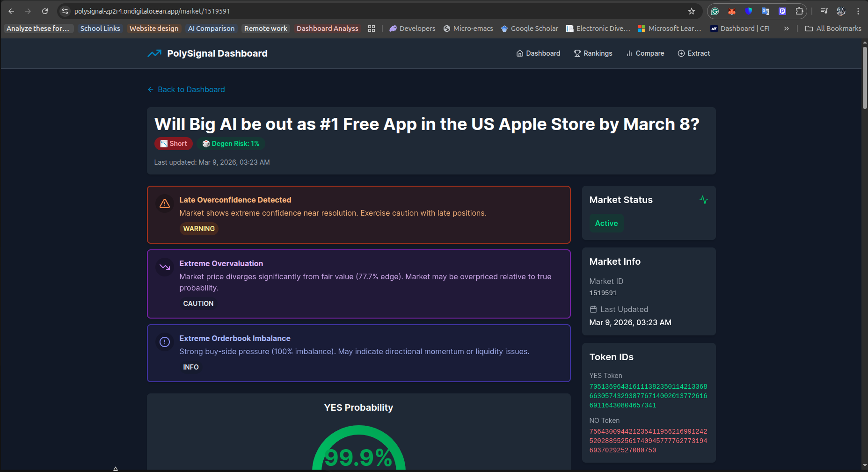Click the Late Overconfidence warning triangle icon
Screen dimensions: 868x472
pos(165,203)
